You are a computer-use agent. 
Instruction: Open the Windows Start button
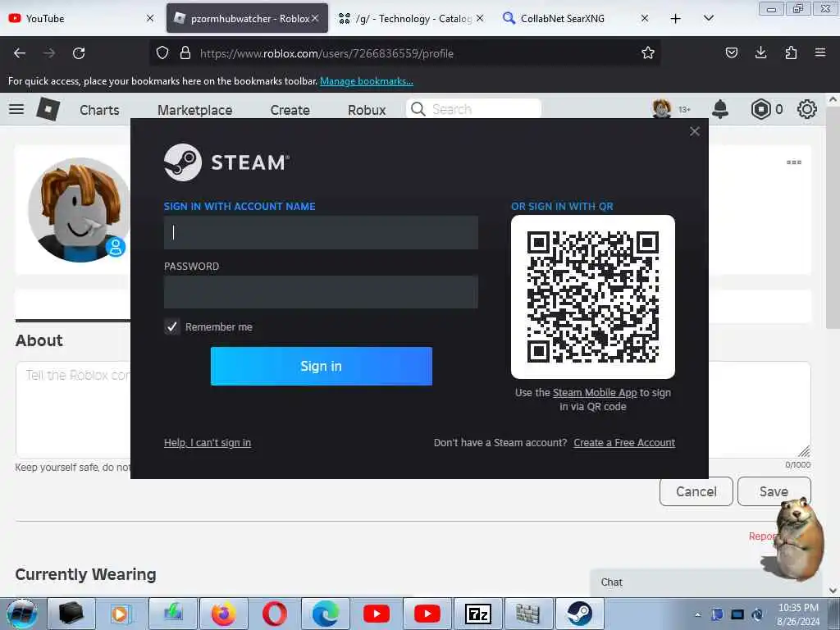[x=21, y=614]
